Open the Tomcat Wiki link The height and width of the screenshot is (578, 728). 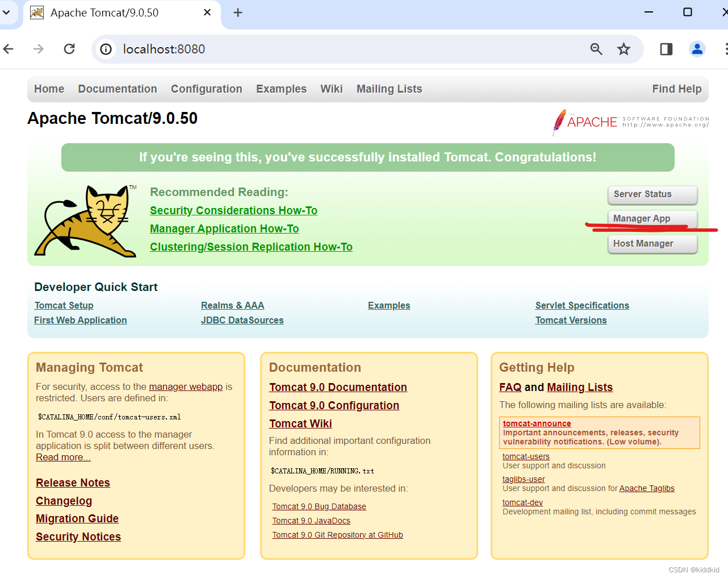pos(300,423)
